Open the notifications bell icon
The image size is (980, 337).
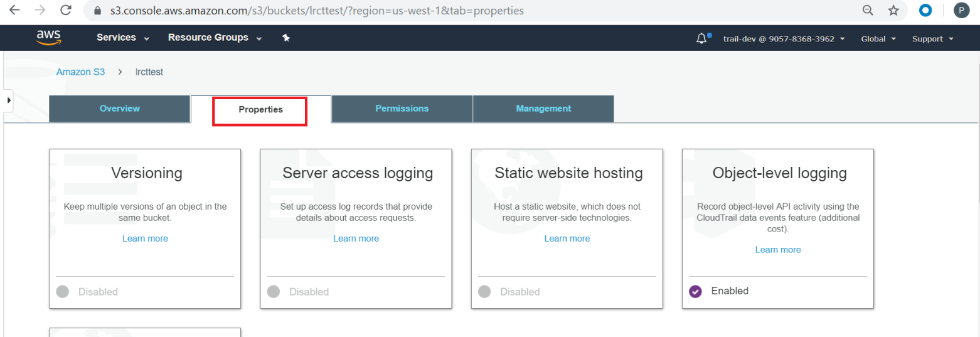click(701, 39)
